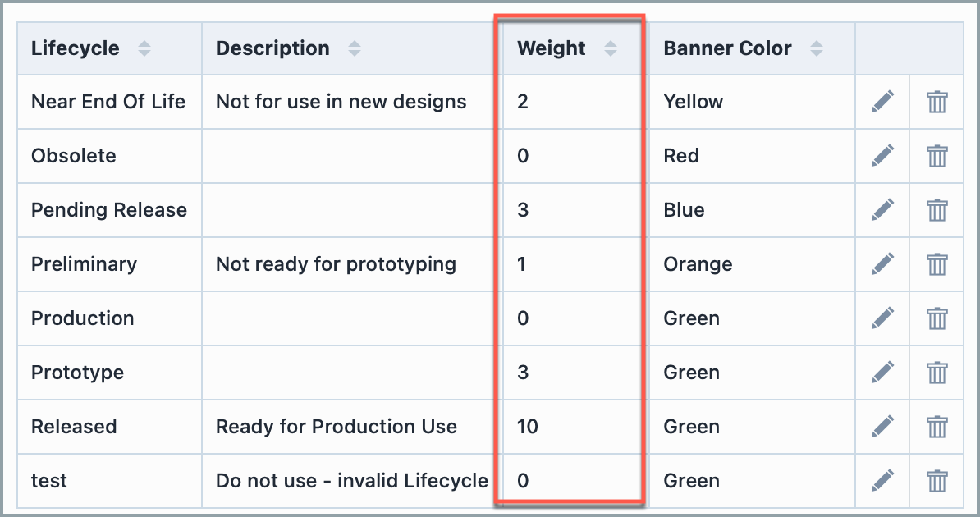This screenshot has height=517, width=980.
Task: Edit the Production lifecycle
Action: pyautogui.click(x=882, y=318)
